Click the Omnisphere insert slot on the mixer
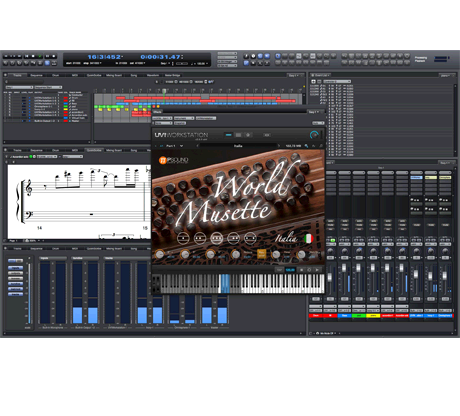This screenshot has width=460, height=416. click(x=445, y=178)
